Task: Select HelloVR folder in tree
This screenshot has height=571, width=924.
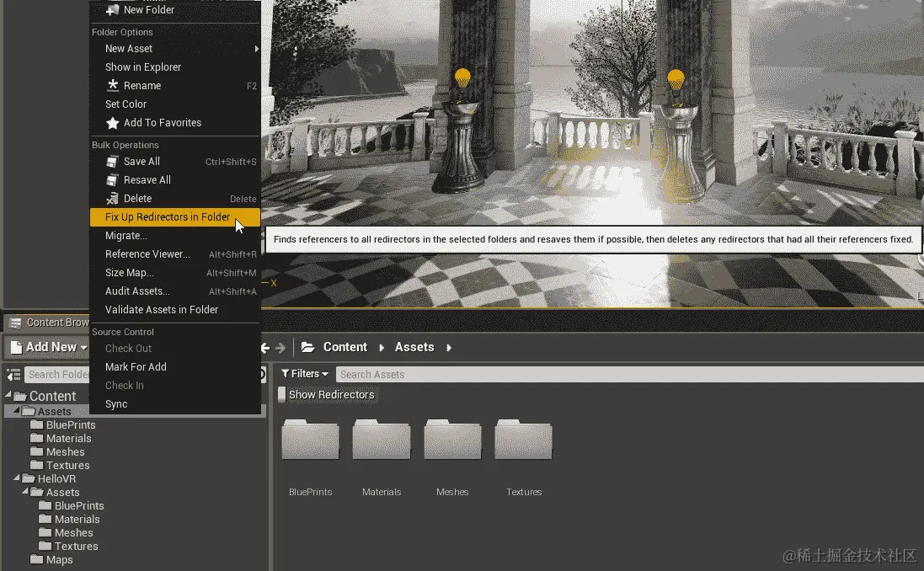Action: tap(56, 479)
